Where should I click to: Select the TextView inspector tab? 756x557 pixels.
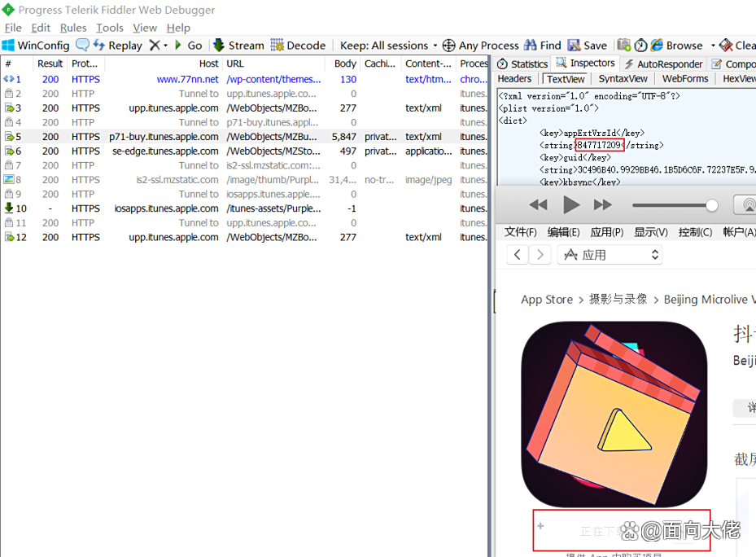pyautogui.click(x=566, y=79)
